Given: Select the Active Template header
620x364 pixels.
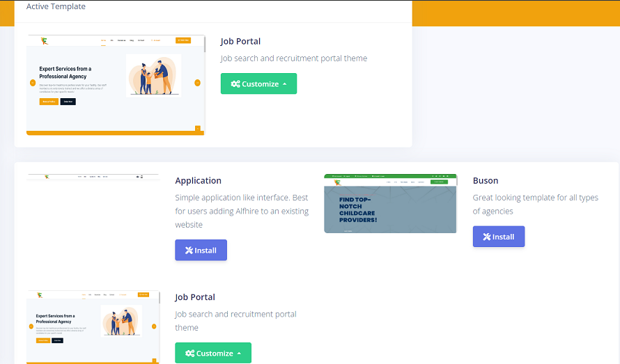Looking at the screenshot, I should click(56, 7).
